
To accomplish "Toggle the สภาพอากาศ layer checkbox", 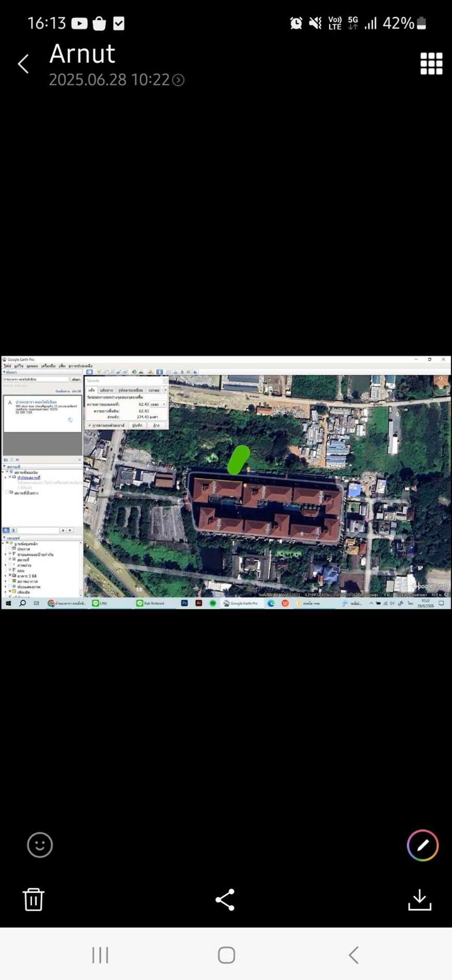I will pos(10,580).
